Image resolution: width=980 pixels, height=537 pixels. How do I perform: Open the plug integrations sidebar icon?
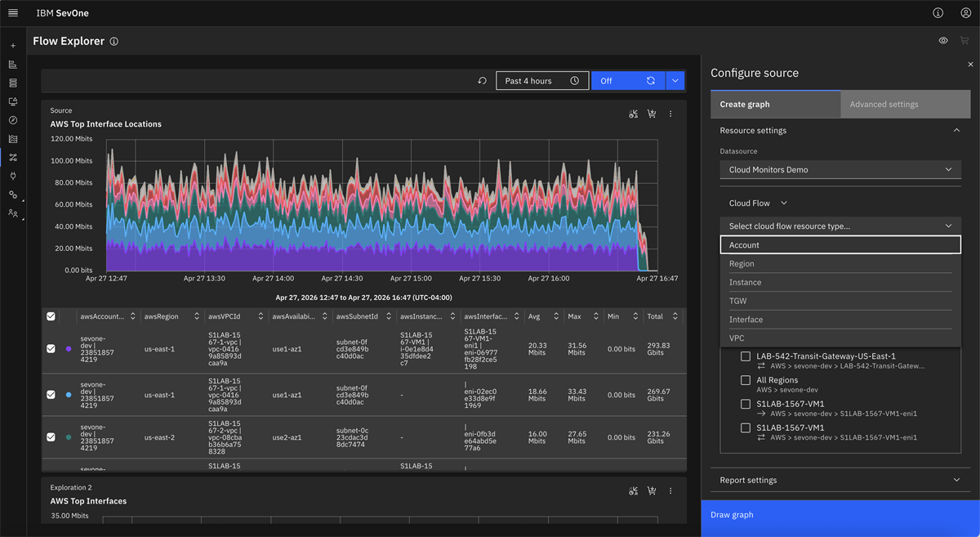tap(13, 176)
